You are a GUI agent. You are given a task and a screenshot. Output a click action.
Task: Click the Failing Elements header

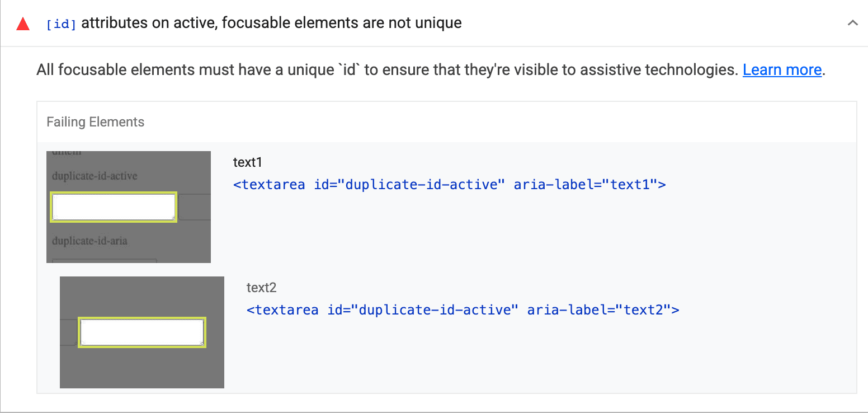pyautogui.click(x=95, y=121)
